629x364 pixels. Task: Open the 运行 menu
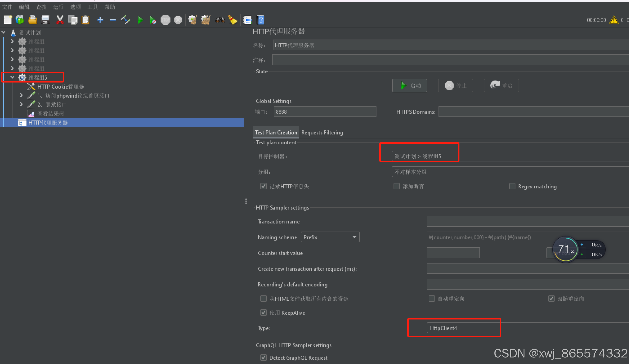coord(58,7)
